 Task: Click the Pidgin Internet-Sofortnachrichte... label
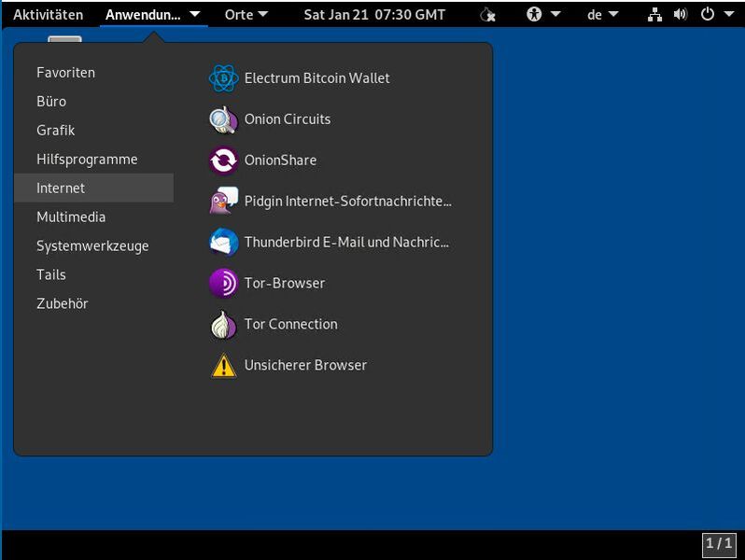pyautogui.click(x=348, y=202)
